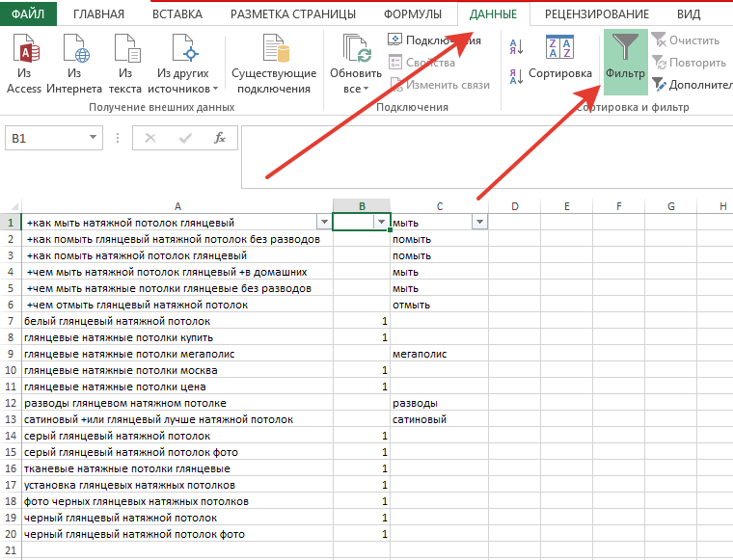Click the From Access import icon
This screenshot has width=733, height=560.
coord(24,63)
